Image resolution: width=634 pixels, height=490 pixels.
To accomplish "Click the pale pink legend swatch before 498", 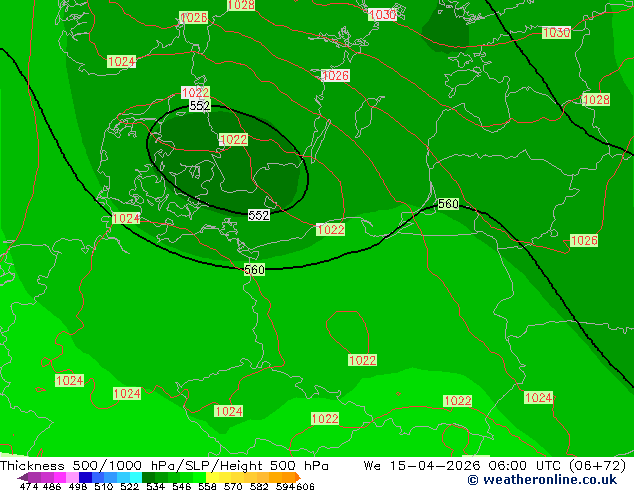I will pos(73,477).
